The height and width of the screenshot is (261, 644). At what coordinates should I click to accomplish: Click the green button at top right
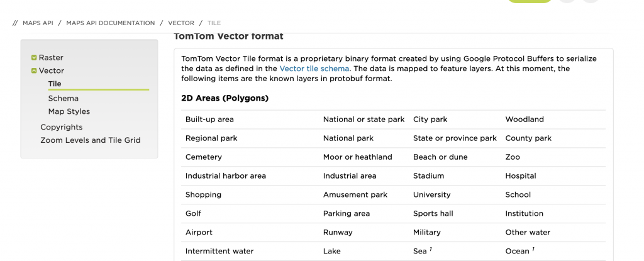pyautogui.click(x=530, y=1)
